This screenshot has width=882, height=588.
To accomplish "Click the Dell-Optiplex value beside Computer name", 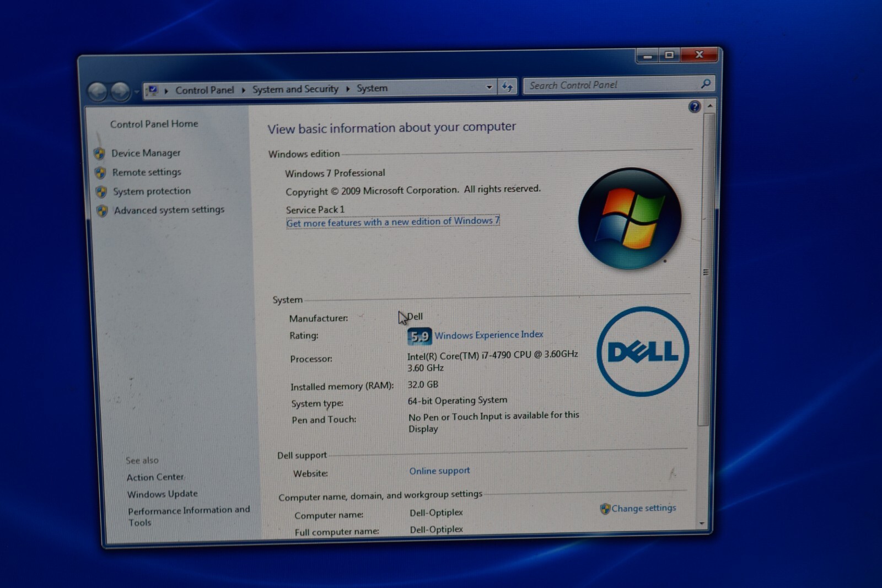I will 436,513.
